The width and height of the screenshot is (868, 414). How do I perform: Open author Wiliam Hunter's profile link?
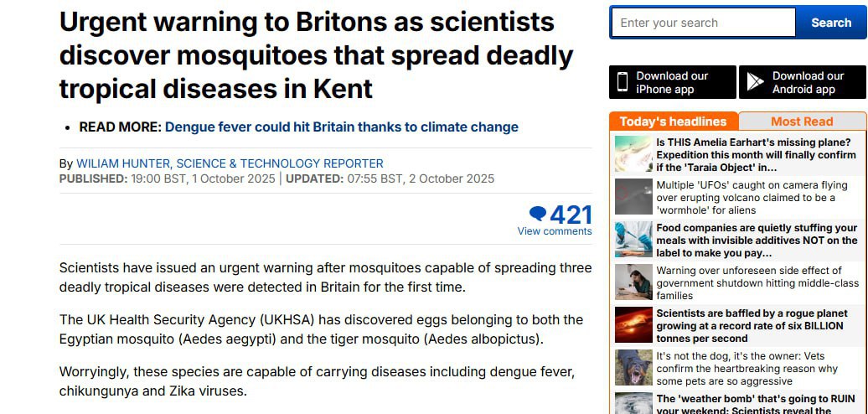(230, 163)
